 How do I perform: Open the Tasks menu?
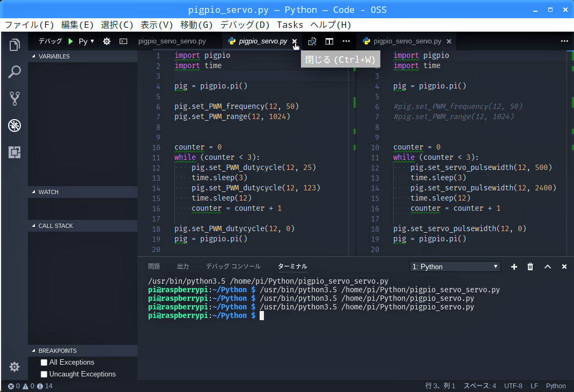pyautogui.click(x=290, y=25)
